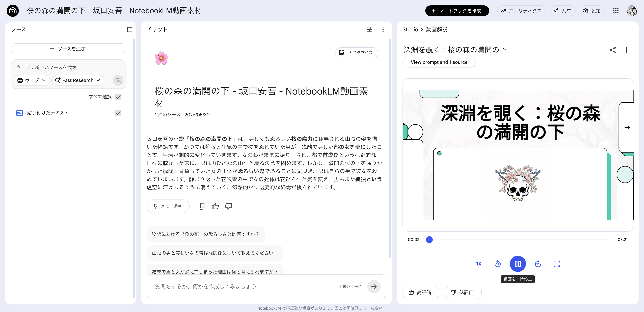Click the web search magnifier icon

coord(118,80)
